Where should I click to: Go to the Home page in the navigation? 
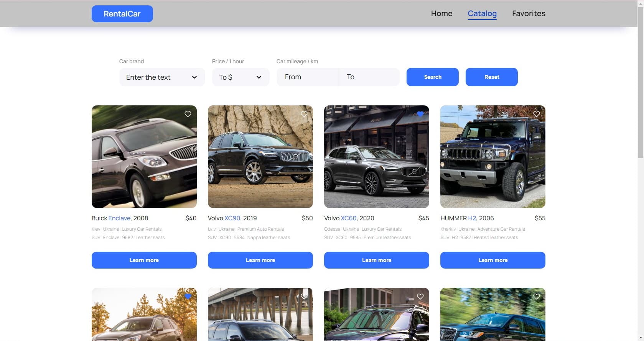pyautogui.click(x=441, y=13)
